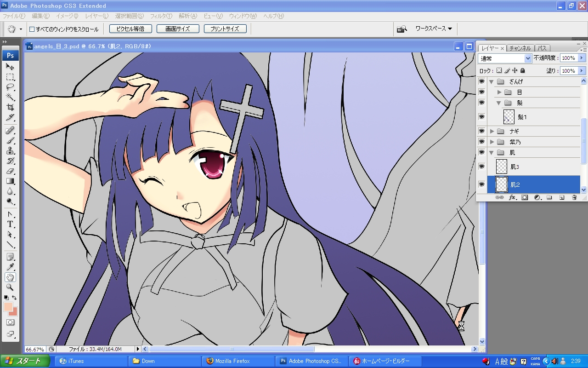This screenshot has width=588, height=368.
Task: Hide the 髪 layer group
Action: click(481, 103)
